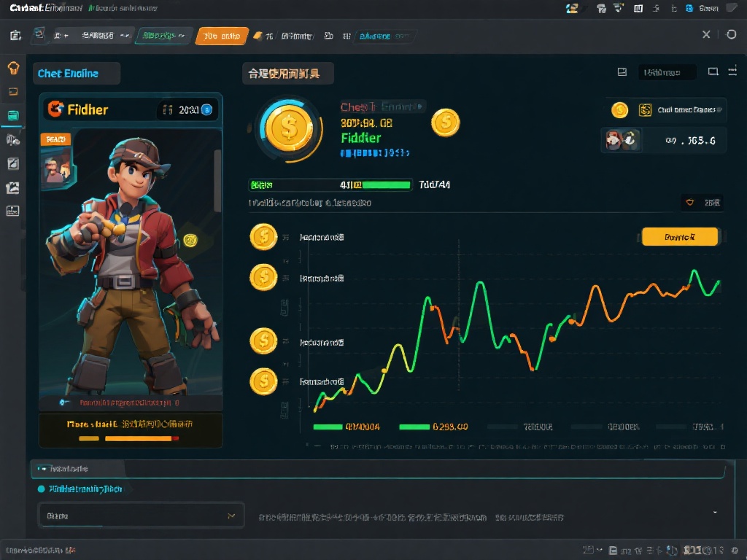Toggle the second green legend marker under chart
The image size is (747, 560).
coord(414,427)
